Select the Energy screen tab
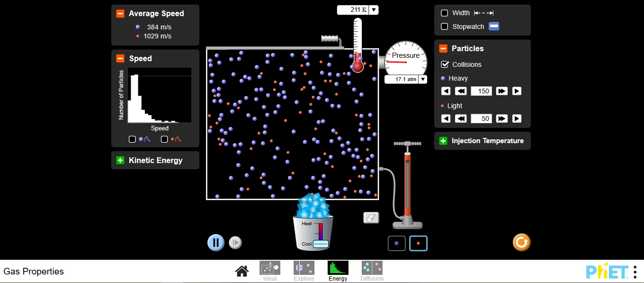This screenshot has width=644, height=283. click(338, 271)
